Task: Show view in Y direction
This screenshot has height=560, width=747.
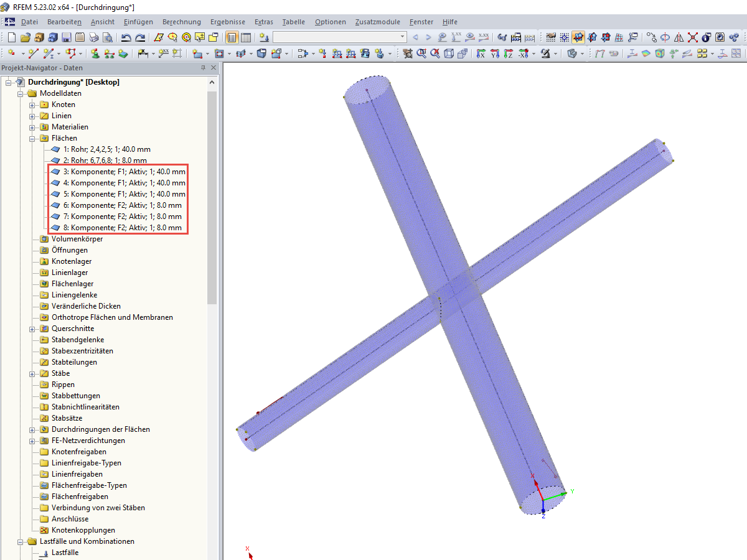Action: click(x=494, y=54)
